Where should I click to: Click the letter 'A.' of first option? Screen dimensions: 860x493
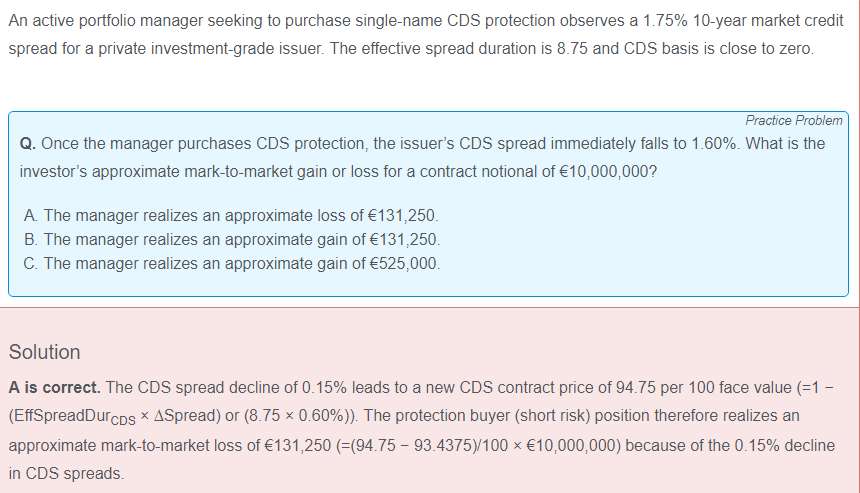(x=30, y=216)
